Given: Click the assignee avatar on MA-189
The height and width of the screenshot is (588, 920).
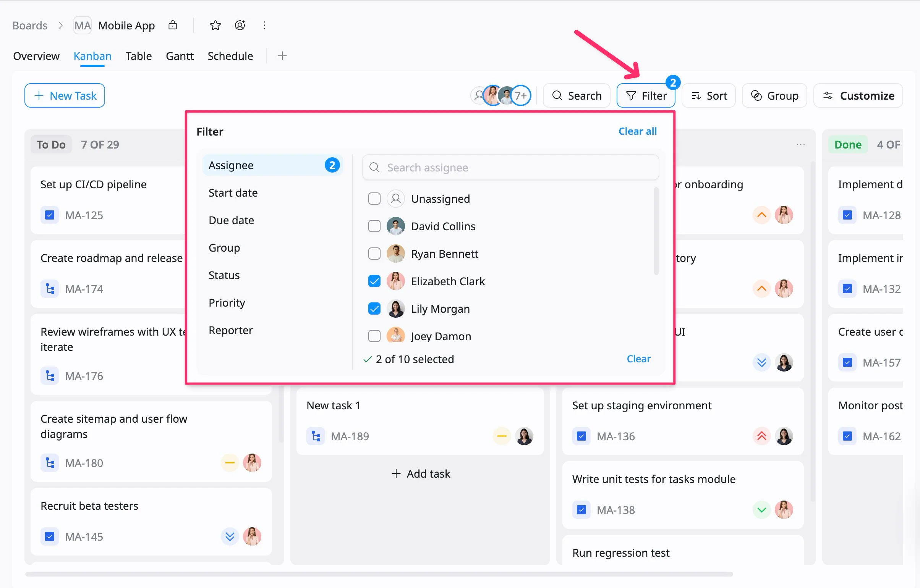Looking at the screenshot, I should (x=524, y=436).
